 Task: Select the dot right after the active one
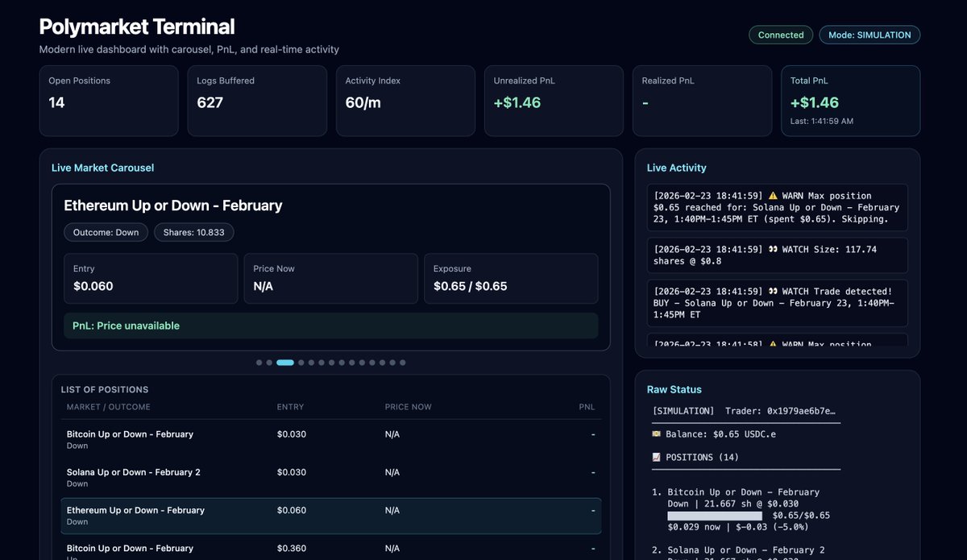click(301, 363)
